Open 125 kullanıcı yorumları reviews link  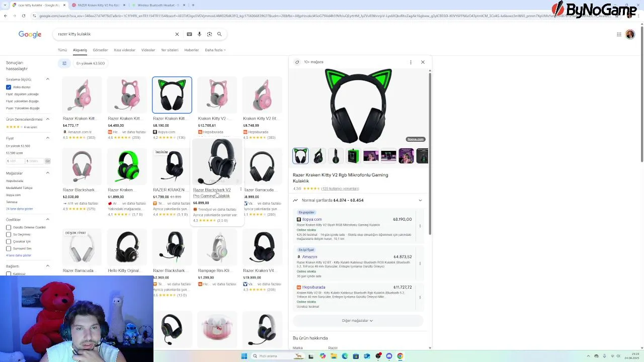coord(340,189)
